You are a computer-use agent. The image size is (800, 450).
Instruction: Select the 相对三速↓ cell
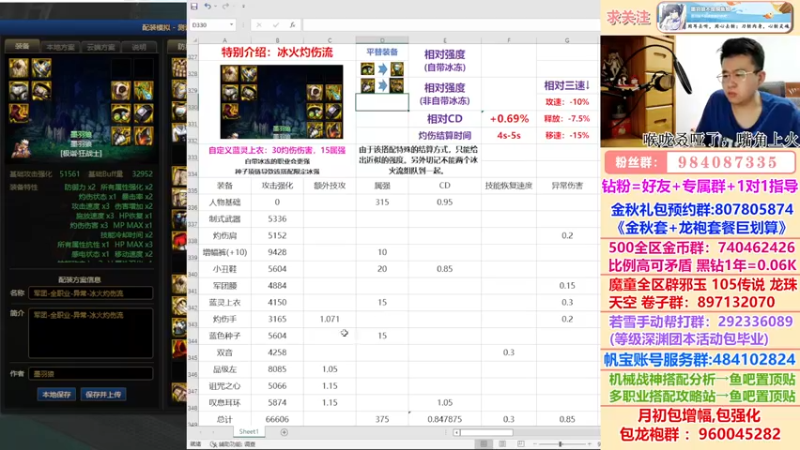(x=567, y=85)
